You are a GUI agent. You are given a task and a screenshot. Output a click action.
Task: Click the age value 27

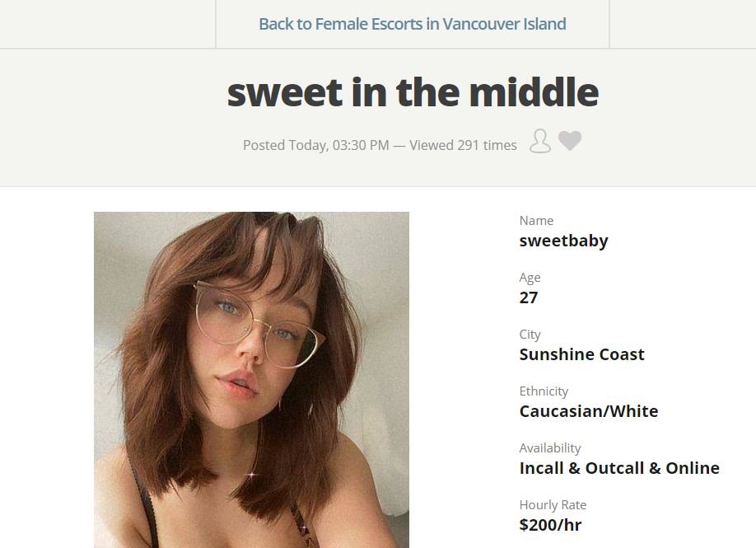coord(529,297)
